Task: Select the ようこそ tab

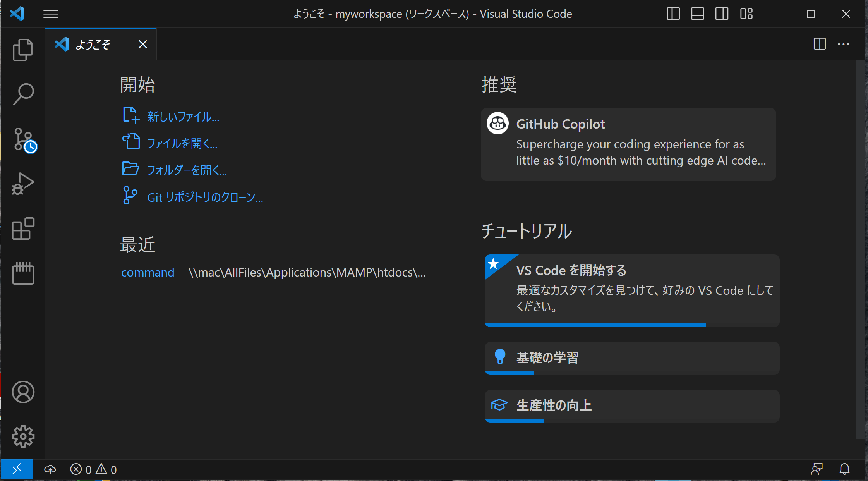Action: pyautogui.click(x=101, y=44)
